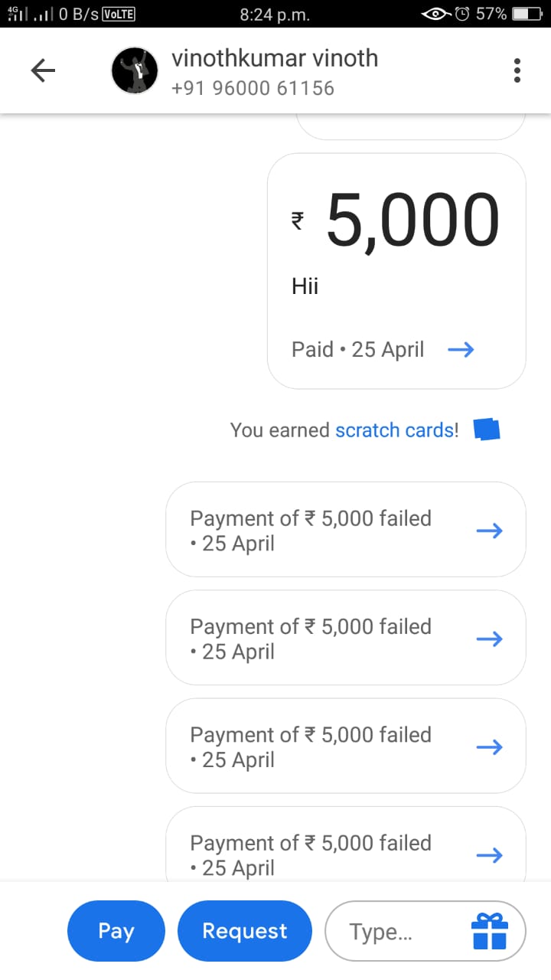Tap the contact name vinothkumar vinoth
The image size is (551, 980).
[275, 58]
